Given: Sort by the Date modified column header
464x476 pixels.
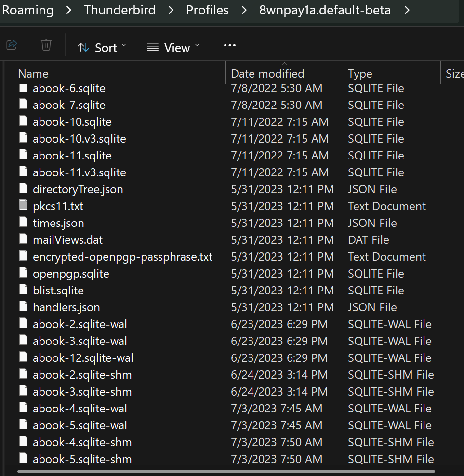Looking at the screenshot, I should click(267, 74).
